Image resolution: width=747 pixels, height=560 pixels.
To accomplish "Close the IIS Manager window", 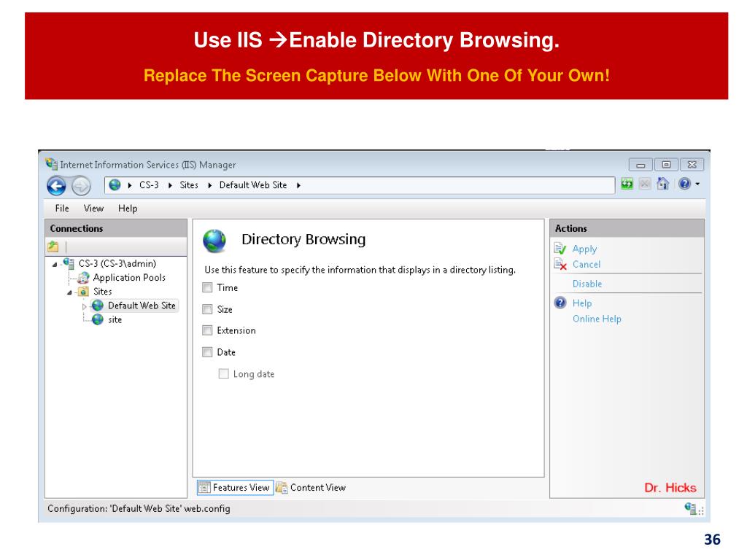I will point(692,165).
